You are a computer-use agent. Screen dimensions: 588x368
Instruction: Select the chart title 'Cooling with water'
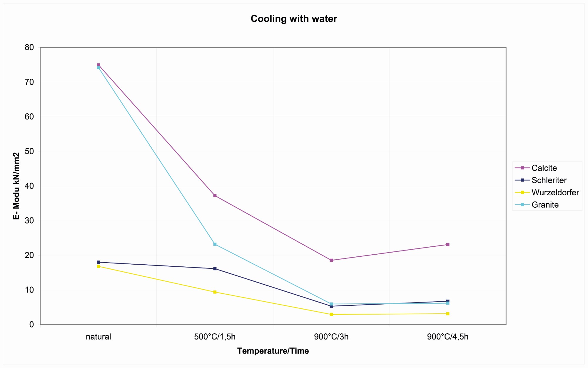tap(294, 19)
